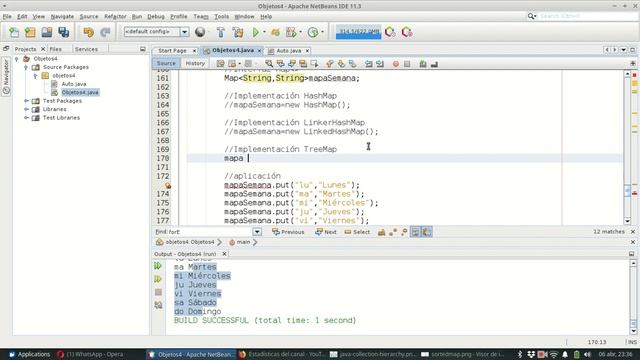Click the Test Project clock icon

click(x=313, y=32)
